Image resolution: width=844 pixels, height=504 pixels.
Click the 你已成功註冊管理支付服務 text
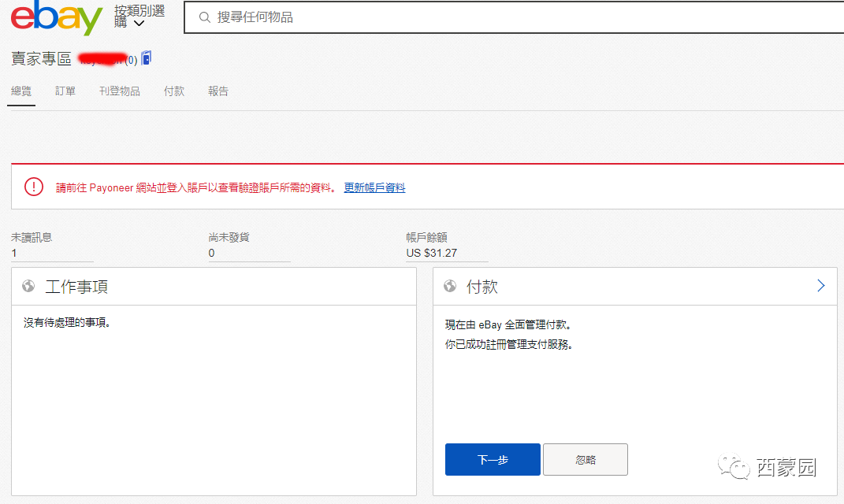pos(508,345)
